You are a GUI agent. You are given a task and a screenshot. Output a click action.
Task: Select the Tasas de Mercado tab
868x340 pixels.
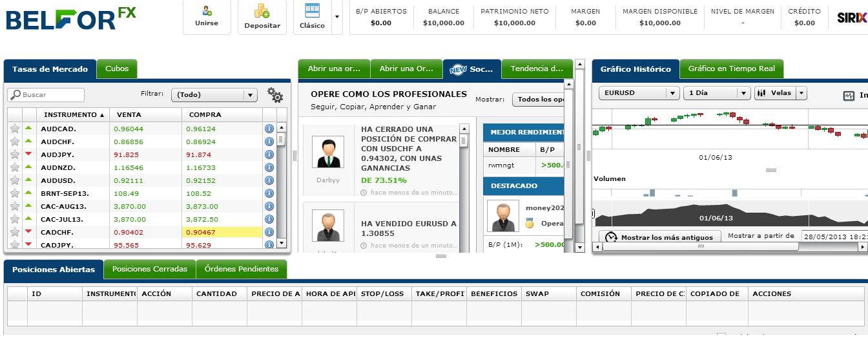tap(50, 69)
